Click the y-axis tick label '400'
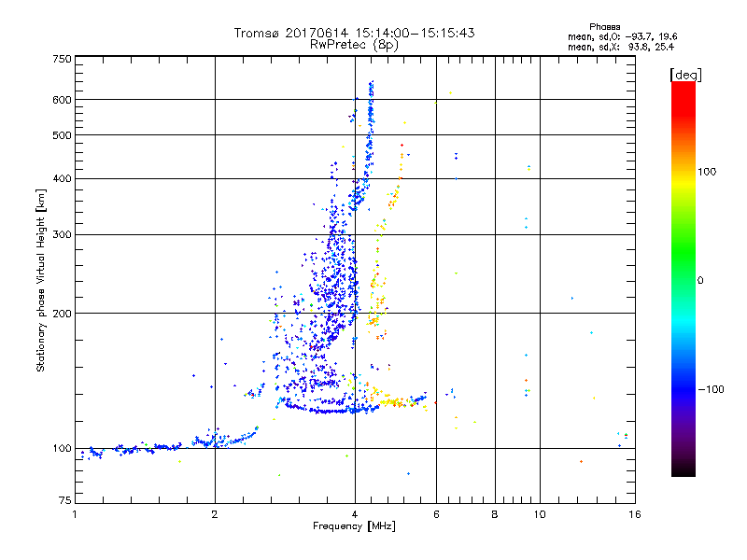 coord(62,178)
